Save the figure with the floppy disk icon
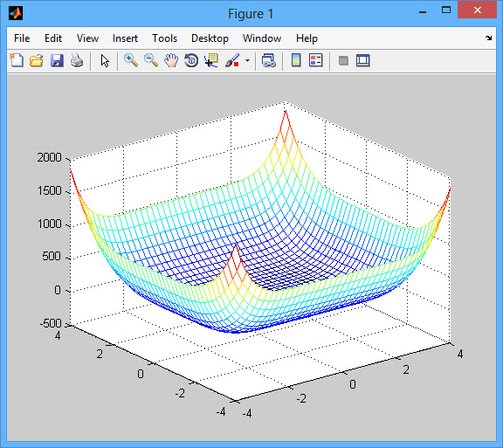The height and width of the screenshot is (448, 503). 57,60
